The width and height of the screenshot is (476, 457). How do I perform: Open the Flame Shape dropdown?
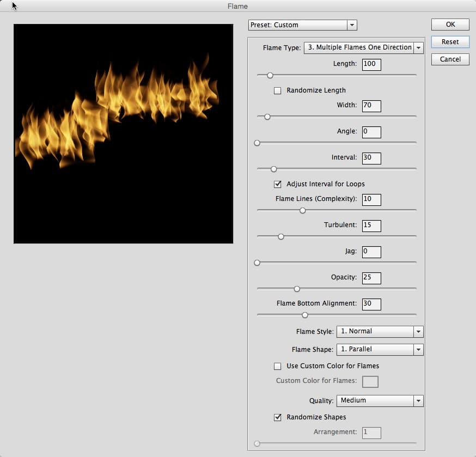[380, 349]
